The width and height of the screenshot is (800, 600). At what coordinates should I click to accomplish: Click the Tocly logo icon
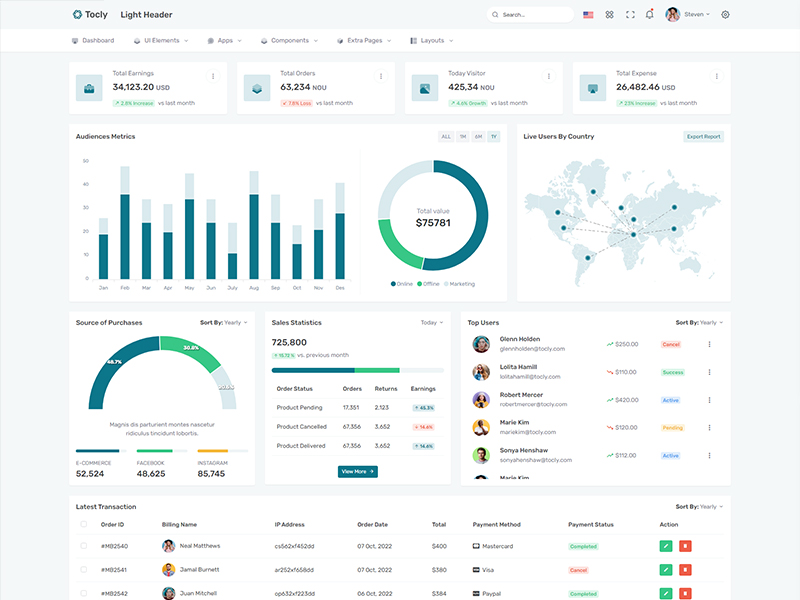pyautogui.click(x=77, y=14)
